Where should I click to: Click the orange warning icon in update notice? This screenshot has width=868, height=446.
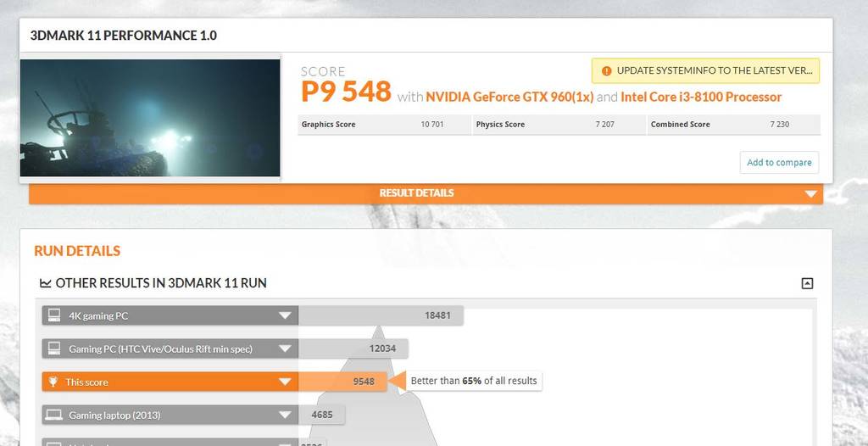tap(607, 71)
